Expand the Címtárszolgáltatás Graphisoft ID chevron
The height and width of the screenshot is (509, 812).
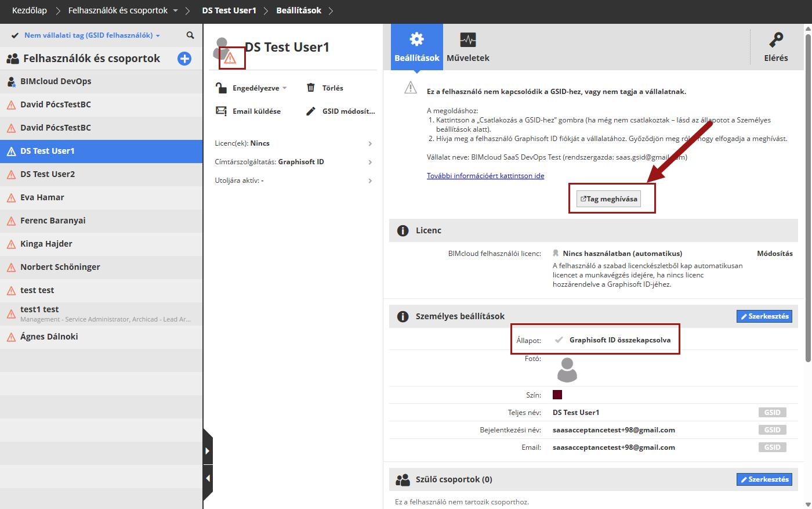(370, 162)
